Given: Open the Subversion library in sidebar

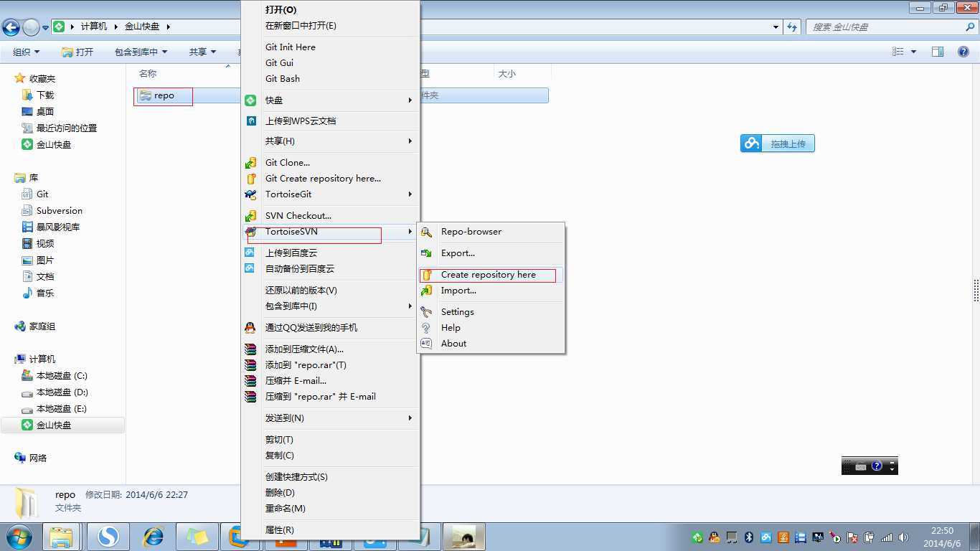Looking at the screenshot, I should pos(59,211).
